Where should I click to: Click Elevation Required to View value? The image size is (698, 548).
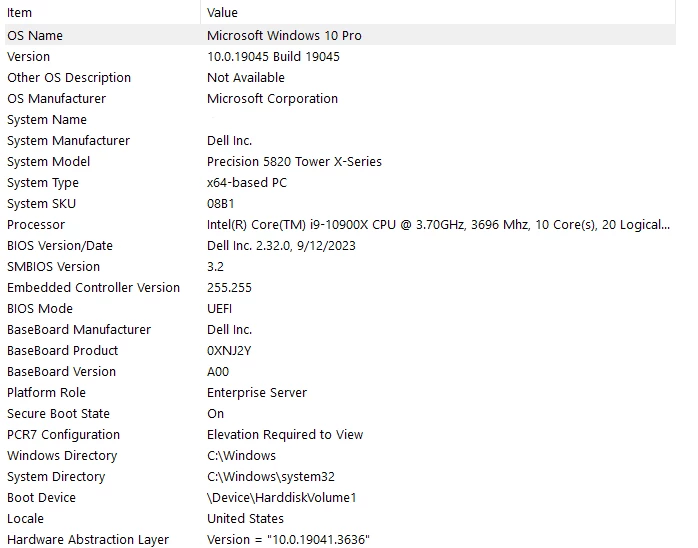[x=285, y=434]
